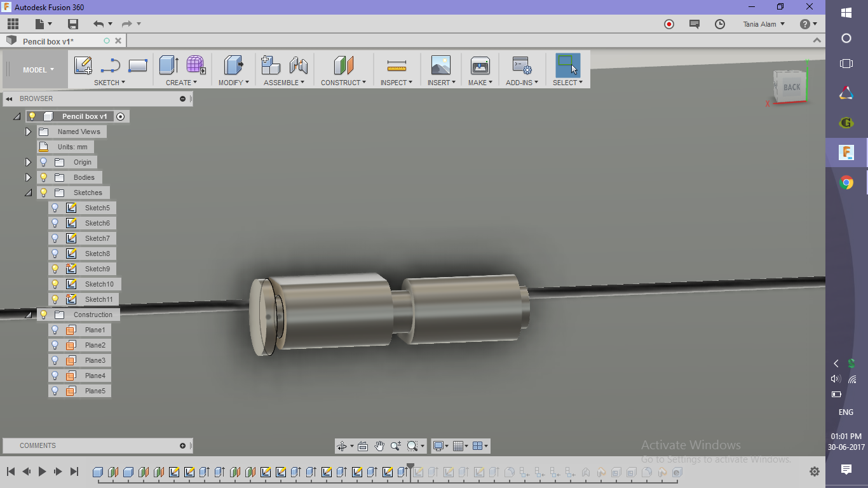Jump to timeline end
This screenshot has width=868, height=488.
[74, 471]
